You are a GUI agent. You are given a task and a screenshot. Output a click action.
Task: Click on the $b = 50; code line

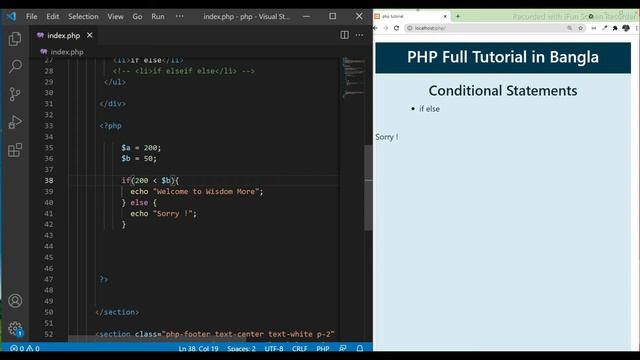pyautogui.click(x=139, y=158)
